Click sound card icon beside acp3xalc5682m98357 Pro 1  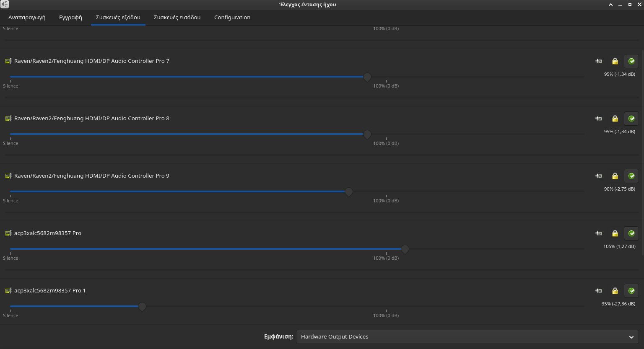click(x=8, y=291)
